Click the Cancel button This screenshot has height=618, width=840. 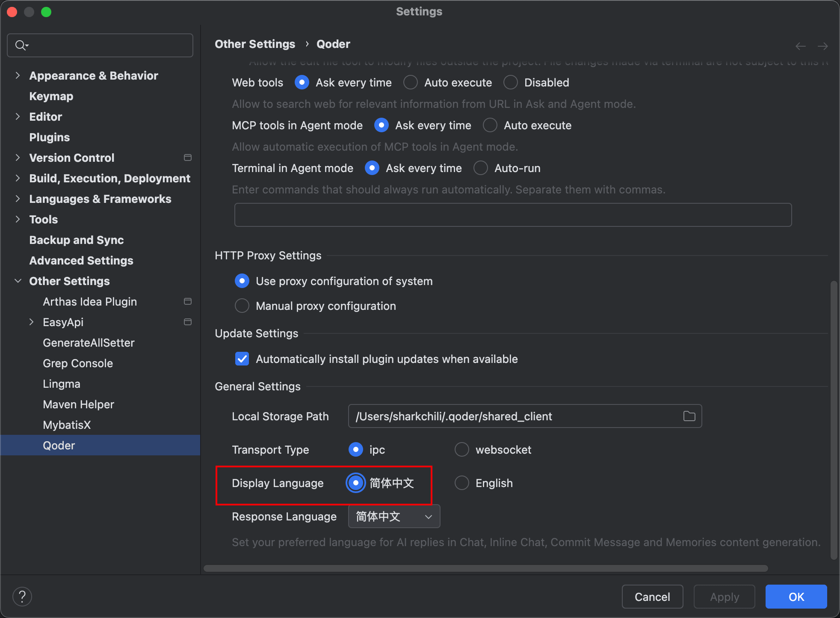(652, 596)
